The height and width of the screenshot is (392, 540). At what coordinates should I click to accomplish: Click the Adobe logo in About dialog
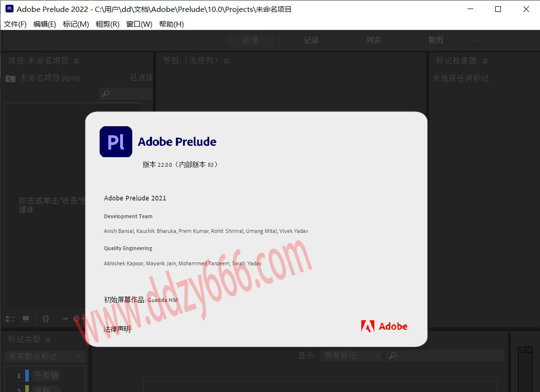pyautogui.click(x=384, y=326)
